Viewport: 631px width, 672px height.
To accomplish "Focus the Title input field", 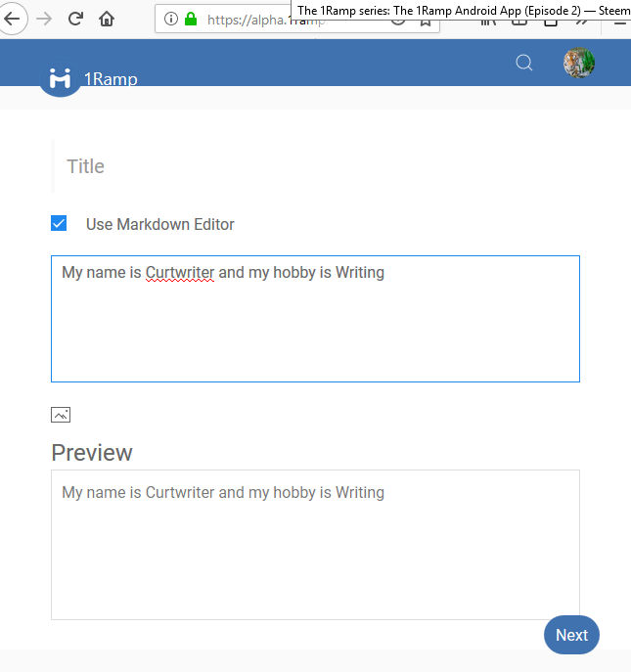I will pos(315,166).
